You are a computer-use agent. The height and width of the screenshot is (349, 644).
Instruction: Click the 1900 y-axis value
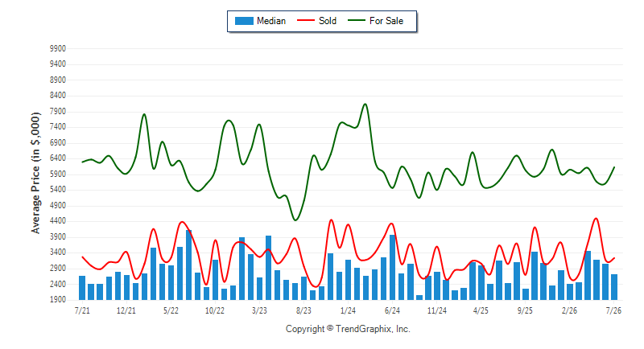tap(58, 300)
